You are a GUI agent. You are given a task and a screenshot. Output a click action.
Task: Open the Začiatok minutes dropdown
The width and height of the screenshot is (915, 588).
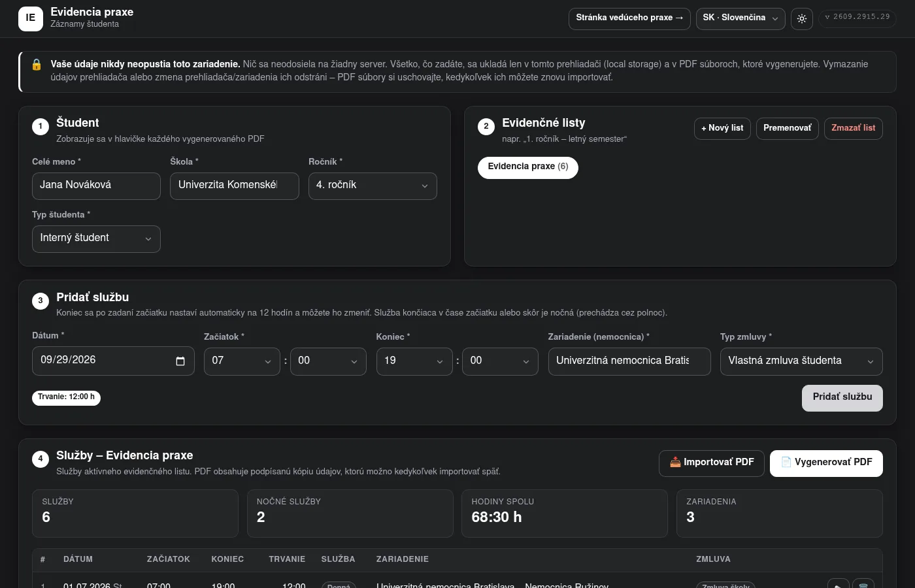click(x=328, y=361)
